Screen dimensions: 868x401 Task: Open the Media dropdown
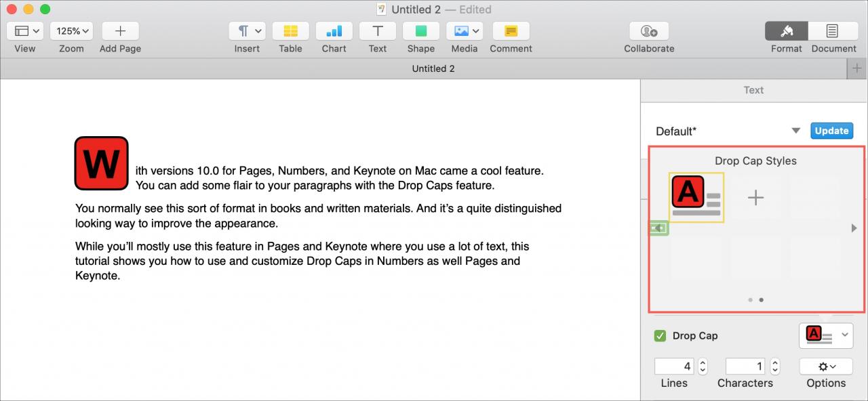pyautogui.click(x=465, y=31)
